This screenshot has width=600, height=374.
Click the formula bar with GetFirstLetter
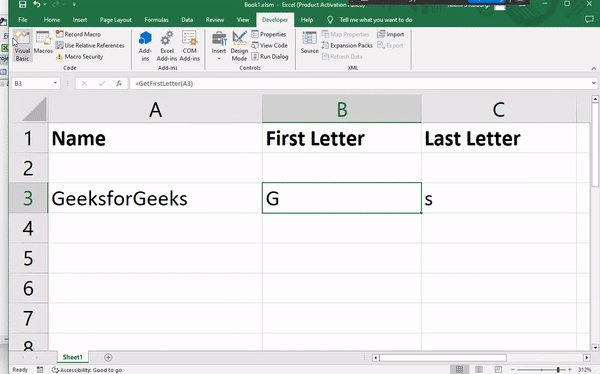(x=360, y=83)
